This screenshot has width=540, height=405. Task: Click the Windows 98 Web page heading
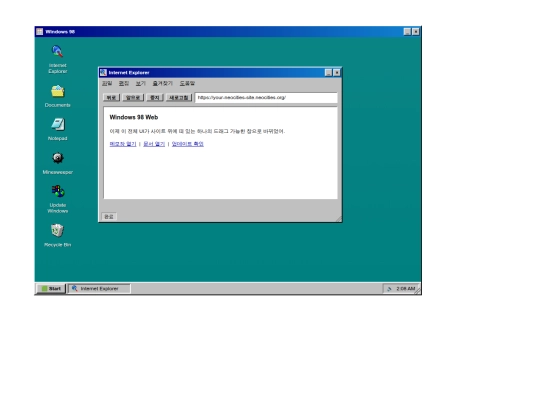[134, 117]
